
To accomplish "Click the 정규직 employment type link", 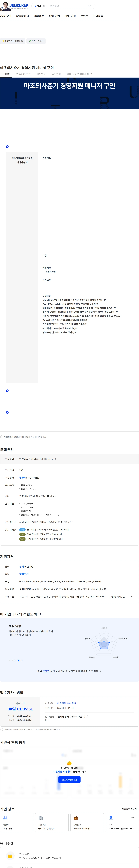I will click(x=23, y=477).
